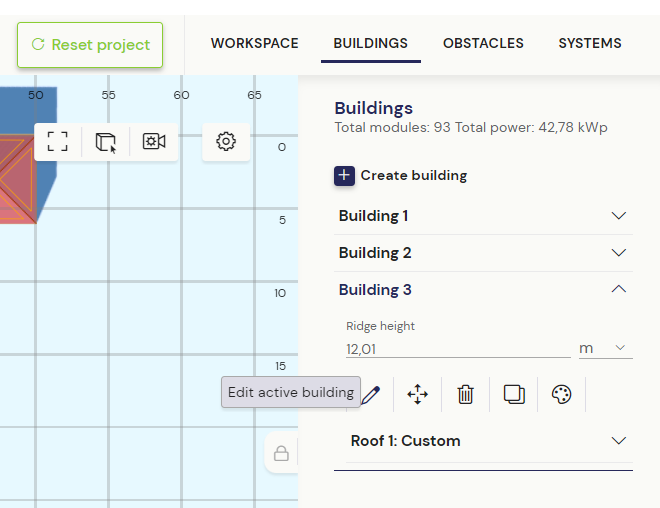Open the OBSTACLES tab

click(x=483, y=43)
